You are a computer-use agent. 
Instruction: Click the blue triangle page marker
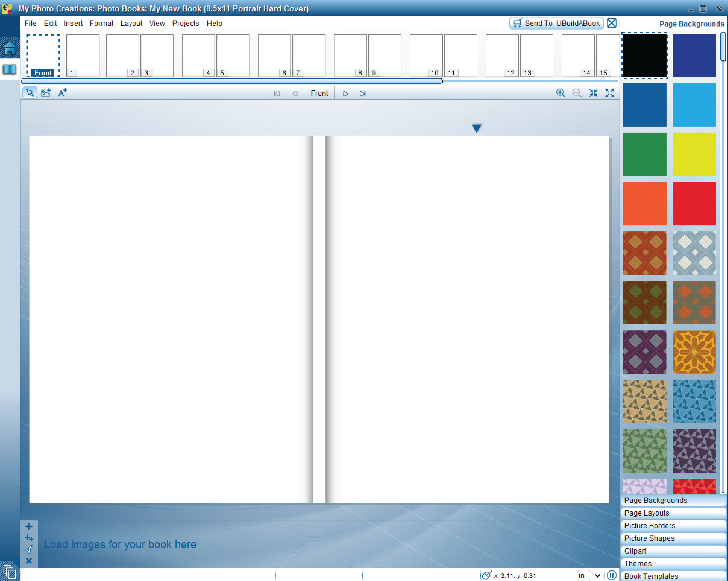coord(477,128)
